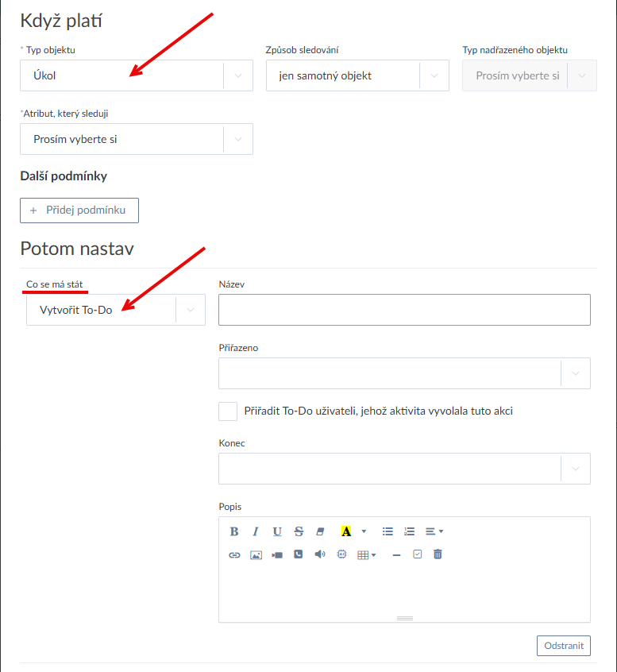617x672 pixels.
Task: Open the 'Atribut, který sleduji' dropdown
Action: 136,139
